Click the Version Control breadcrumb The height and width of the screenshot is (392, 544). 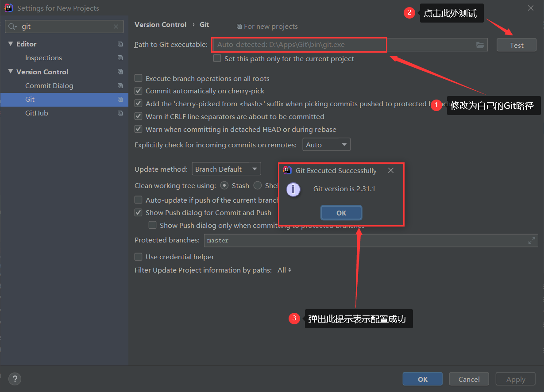click(160, 25)
